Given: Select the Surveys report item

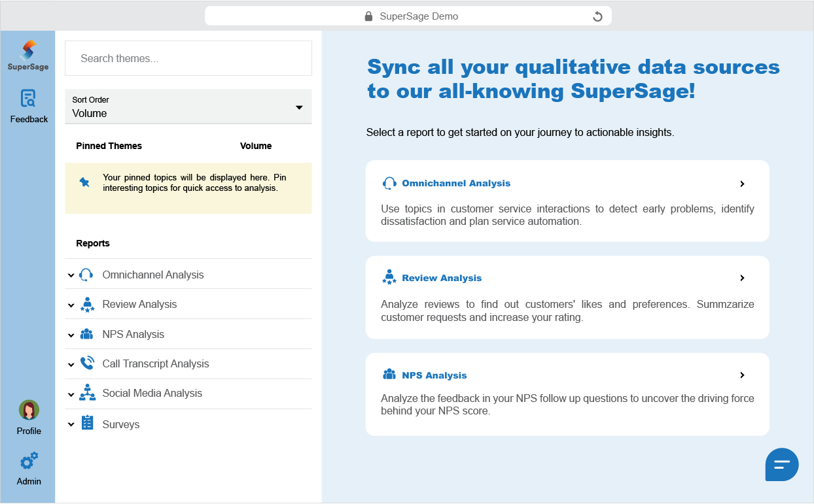Looking at the screenshot, I should pyautogui.click(x=121, y=424).
